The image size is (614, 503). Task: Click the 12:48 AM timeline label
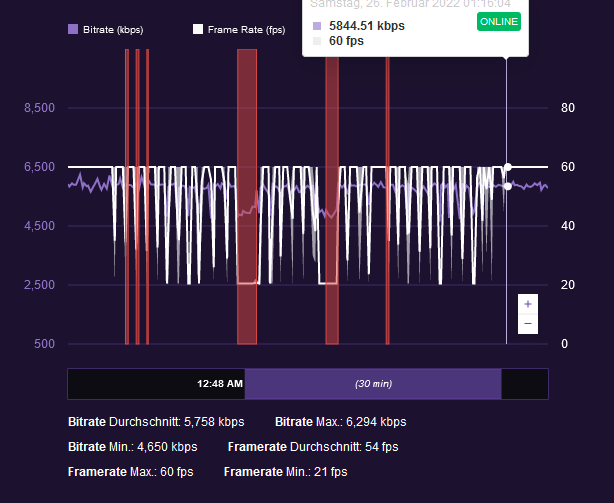pos(220,384)
